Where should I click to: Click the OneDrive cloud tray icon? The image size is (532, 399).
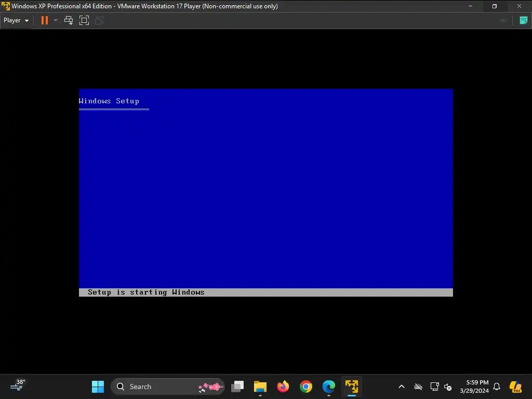pyautogui.click(x=418, y=387)
